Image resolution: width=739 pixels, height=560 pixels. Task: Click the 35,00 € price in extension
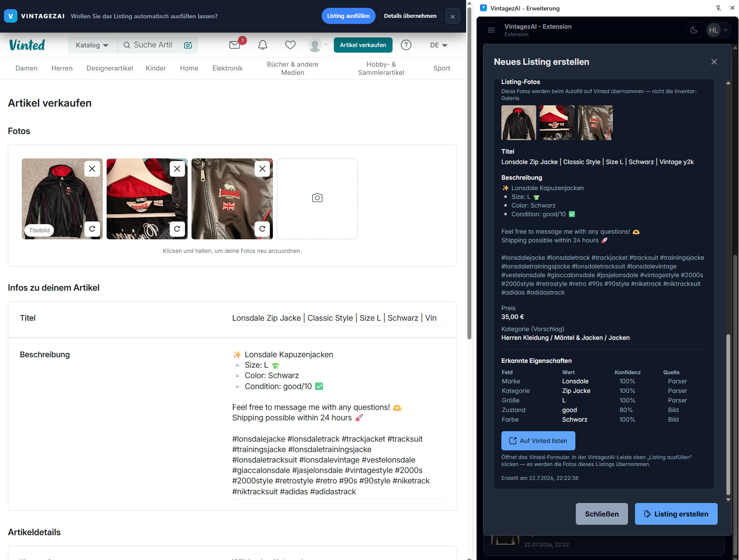(x=513, y=317)
